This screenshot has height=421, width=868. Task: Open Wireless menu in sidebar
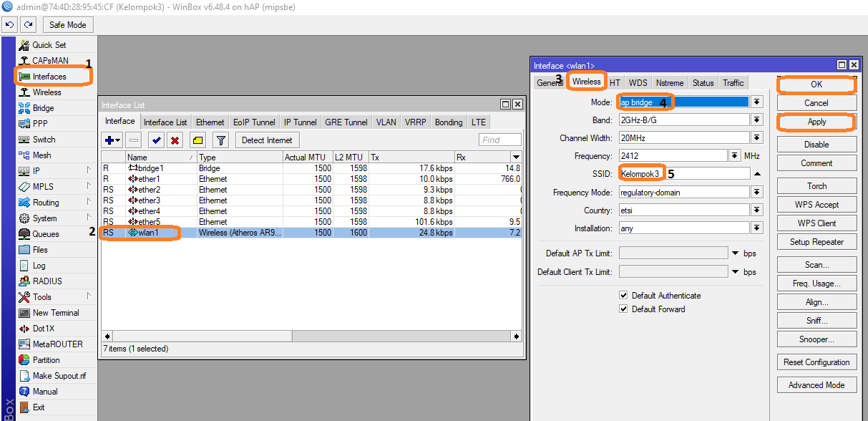point(47,92)
